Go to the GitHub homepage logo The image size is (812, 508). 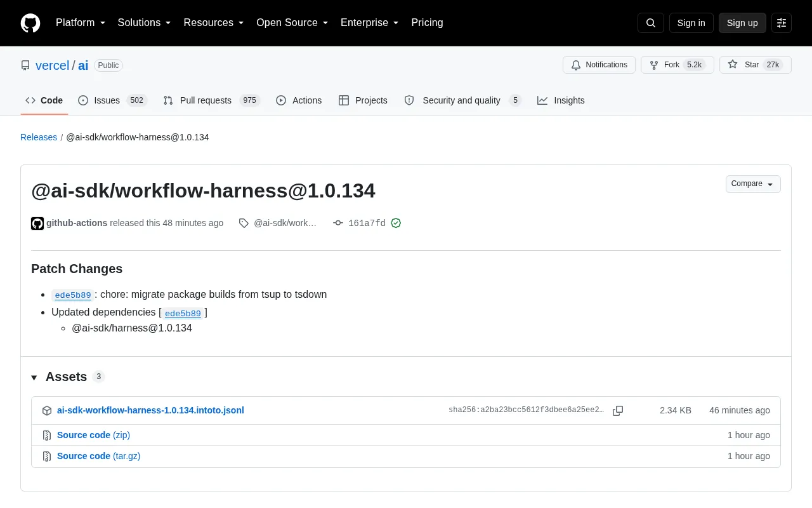(x=30, y=23)
